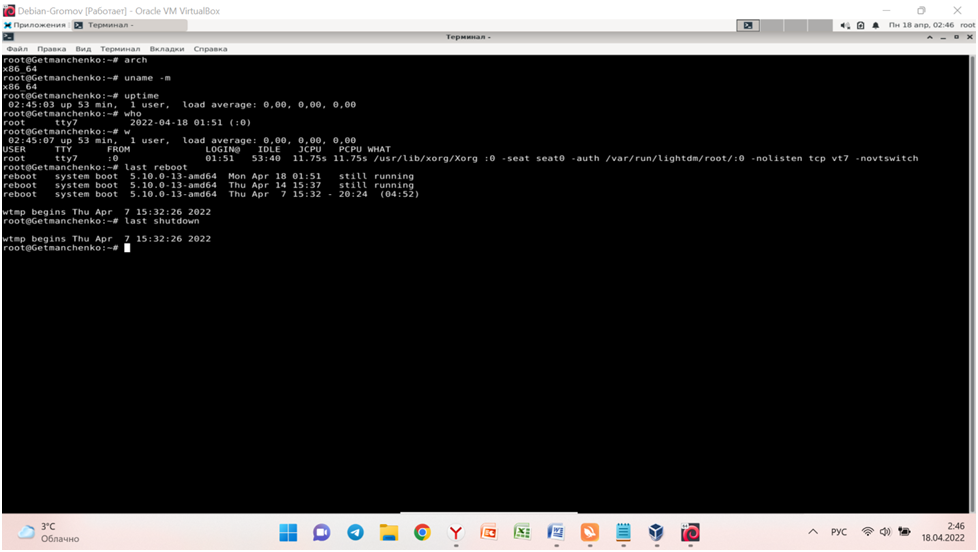Click the 'LOGIN@' column header

tap(223, 149)
